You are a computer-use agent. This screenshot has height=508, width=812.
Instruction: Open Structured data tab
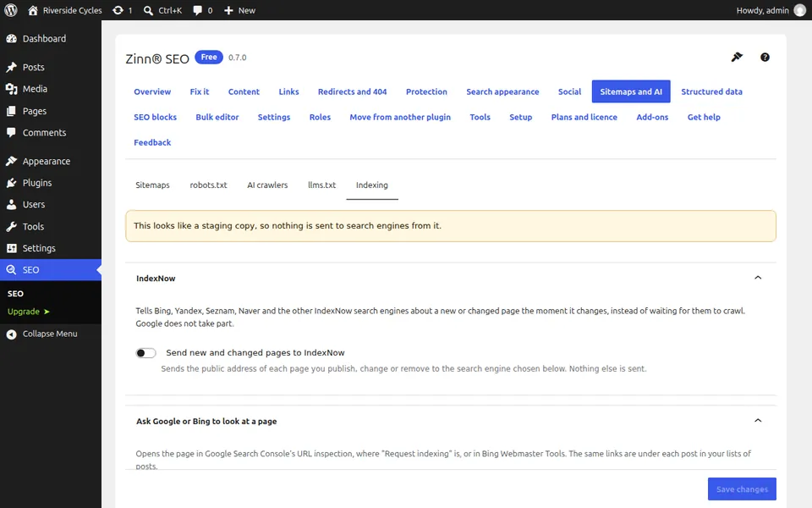pos(711,91)
